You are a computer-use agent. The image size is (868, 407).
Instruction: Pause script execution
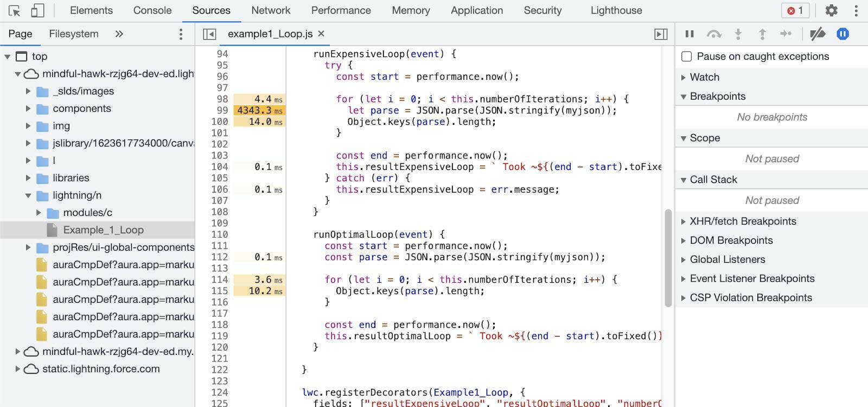point(690,34)
